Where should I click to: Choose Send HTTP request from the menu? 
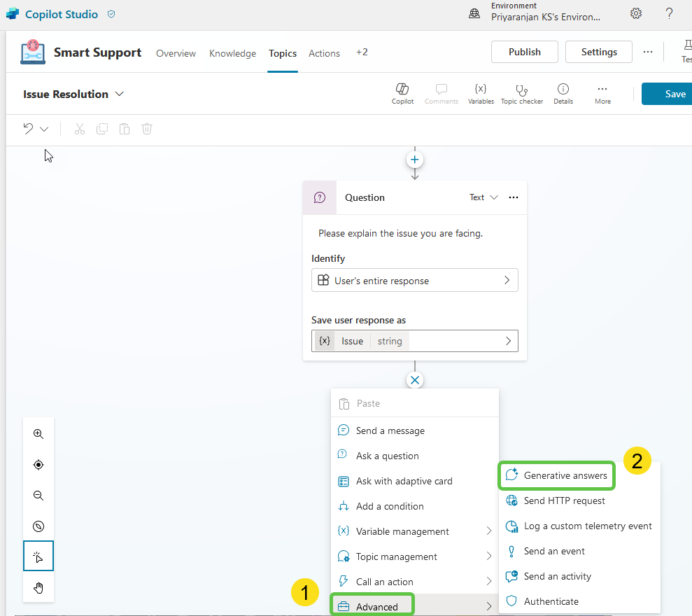pyautogui.click(x=563, y=500)
